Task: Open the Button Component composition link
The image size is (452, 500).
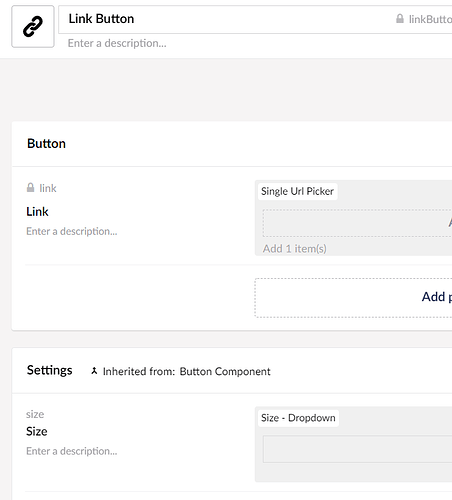Action: pyautogui.click(x=225, y=371)
